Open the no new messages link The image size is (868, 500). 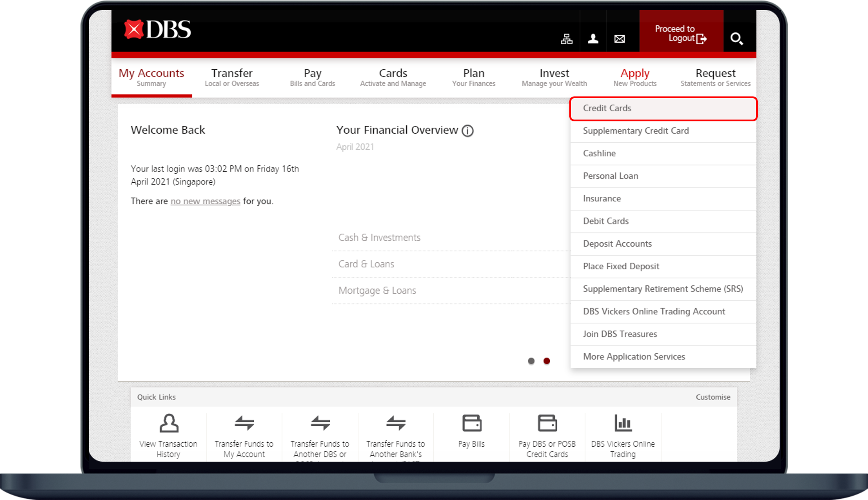(205, 201)
